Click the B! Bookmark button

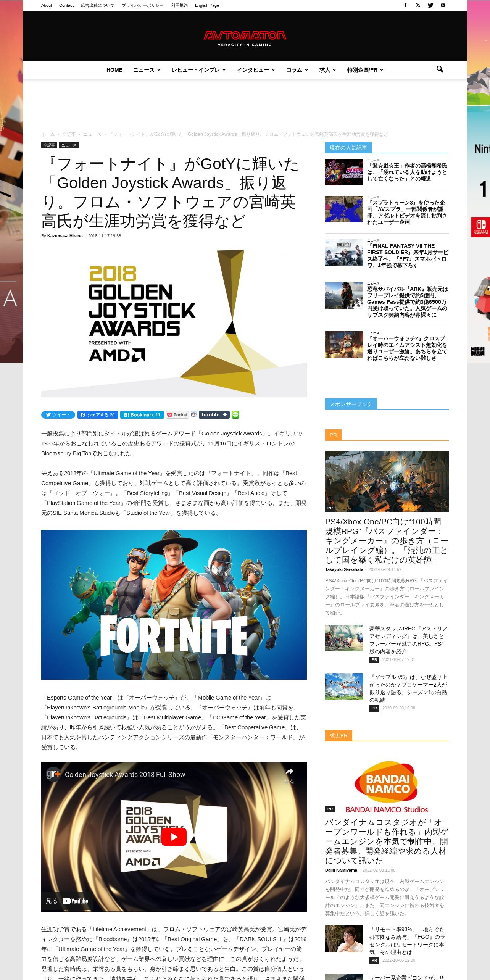coord(142,415)
